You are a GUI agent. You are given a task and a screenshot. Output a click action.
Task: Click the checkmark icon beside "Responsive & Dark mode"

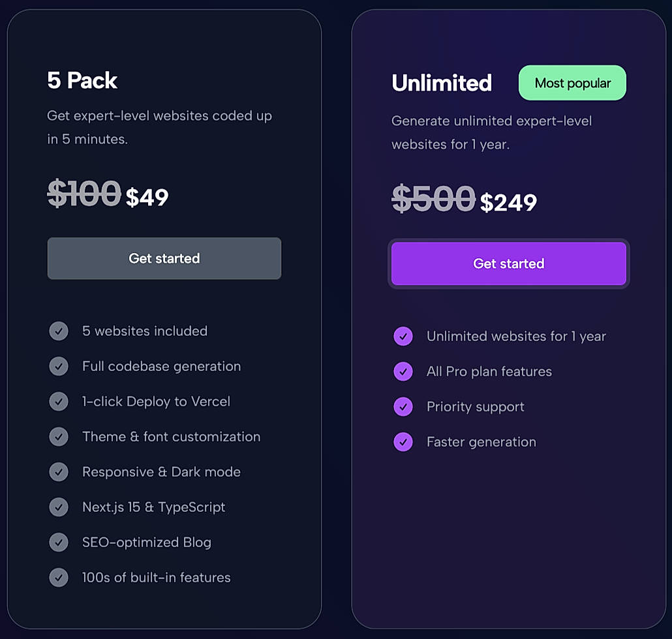click(x=59, y=472)
